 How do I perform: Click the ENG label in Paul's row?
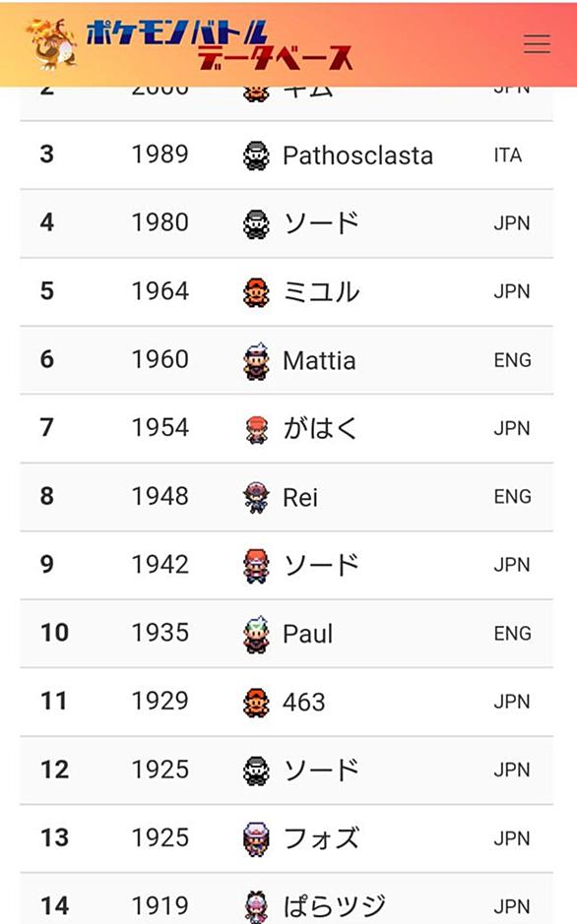pos(512,634)
